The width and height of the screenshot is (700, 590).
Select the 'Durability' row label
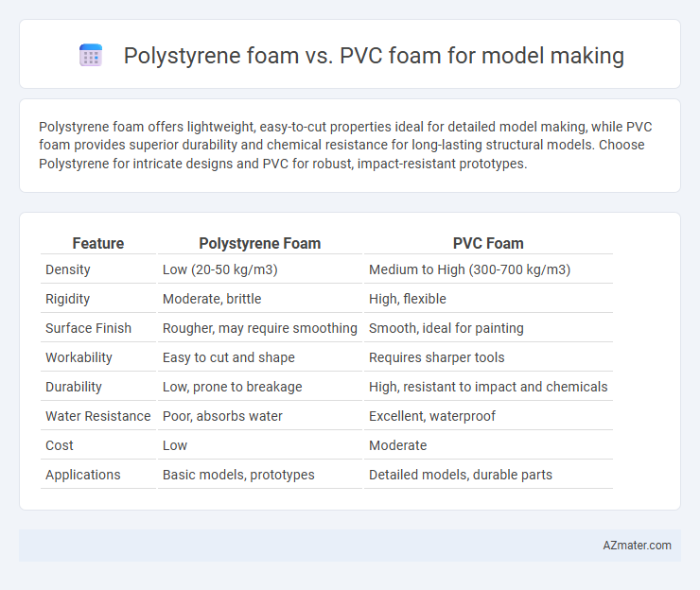(x=74, y=387)
